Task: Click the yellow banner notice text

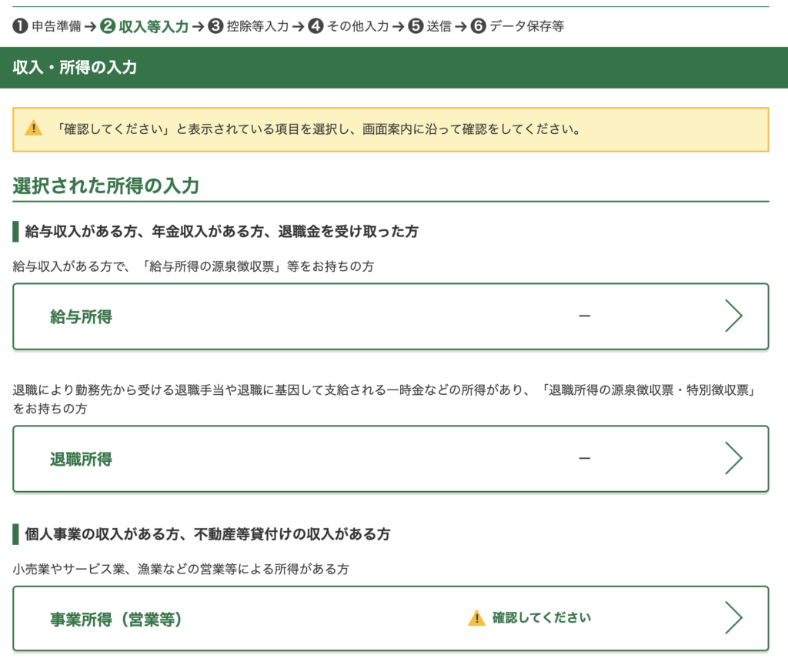Action: (x=319, y=129)
